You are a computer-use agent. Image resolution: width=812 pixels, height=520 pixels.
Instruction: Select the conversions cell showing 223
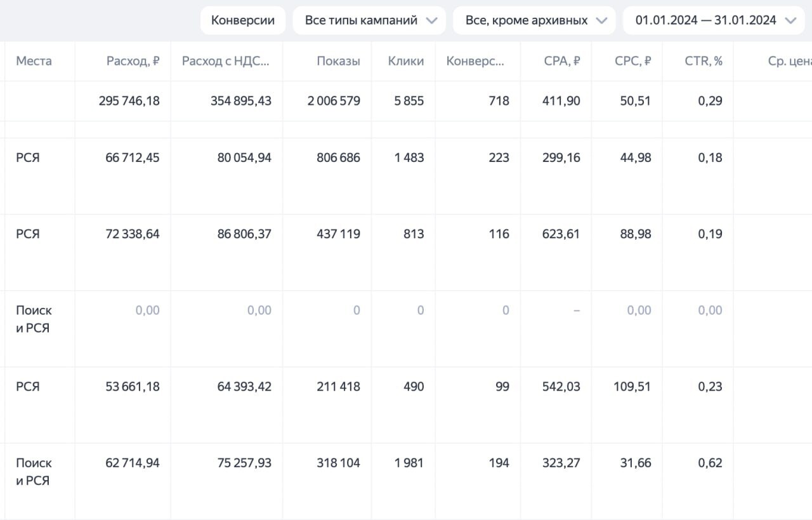click(x=499, y=157)
